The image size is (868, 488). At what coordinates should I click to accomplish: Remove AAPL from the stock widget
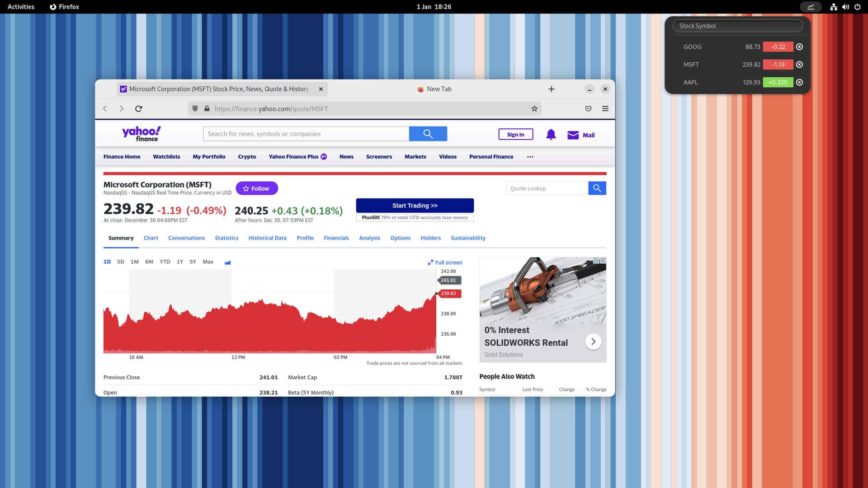click(x=799, y=82)
